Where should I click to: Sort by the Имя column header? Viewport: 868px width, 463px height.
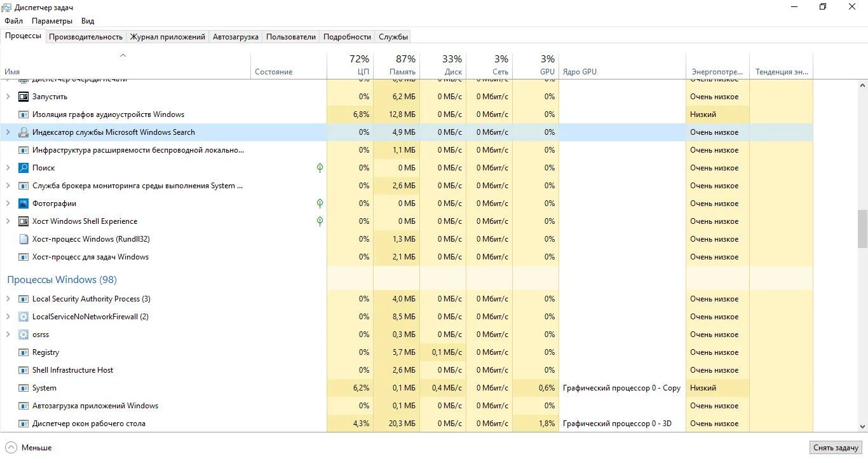coord(125,65)
